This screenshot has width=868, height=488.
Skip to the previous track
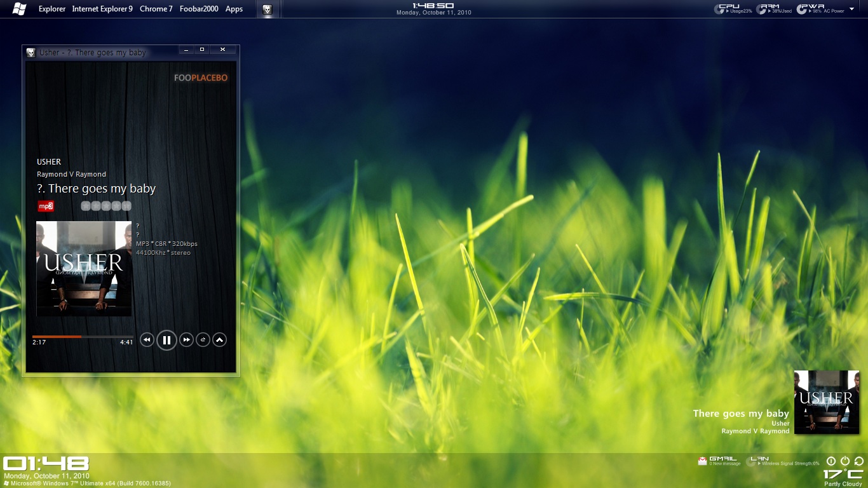click(x=147, y=340)
